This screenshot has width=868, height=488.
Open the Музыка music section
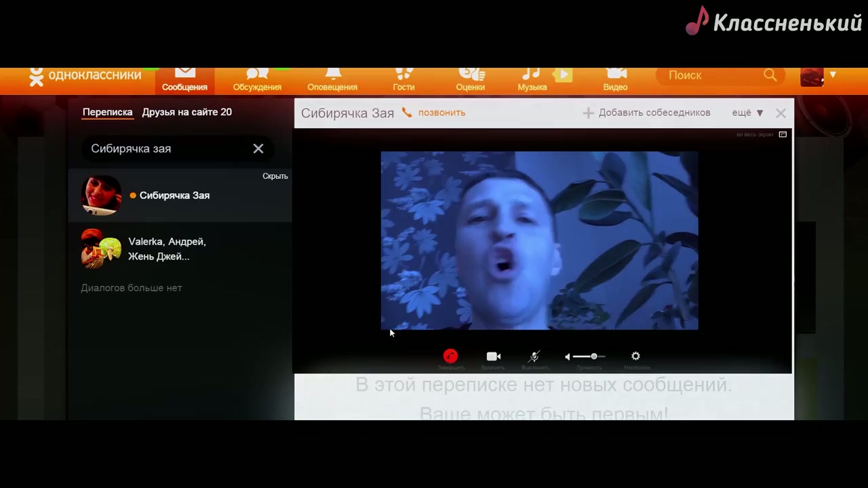pos(532,80)
